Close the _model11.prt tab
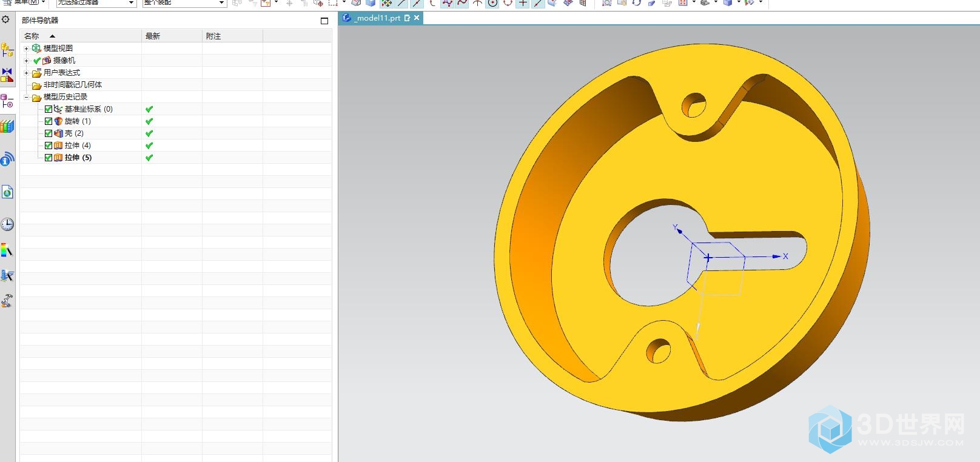This screenshot has height=462, width=980. (417, 18)
